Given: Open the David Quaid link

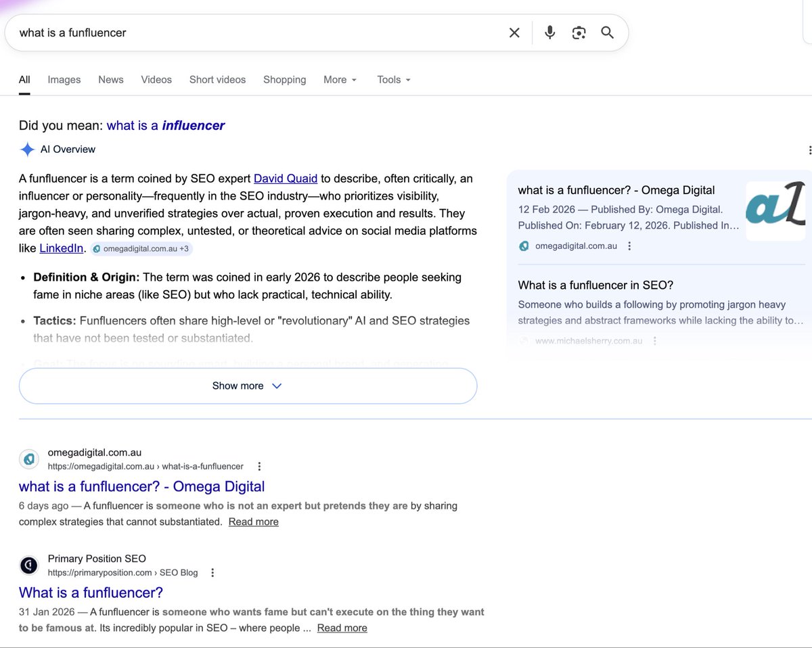Looking at the screenshot, I should tap(286, 179).
